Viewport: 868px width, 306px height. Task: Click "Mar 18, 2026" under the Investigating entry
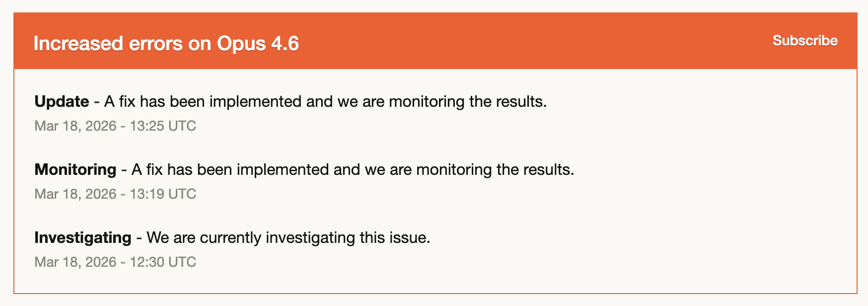pos(75,262)
